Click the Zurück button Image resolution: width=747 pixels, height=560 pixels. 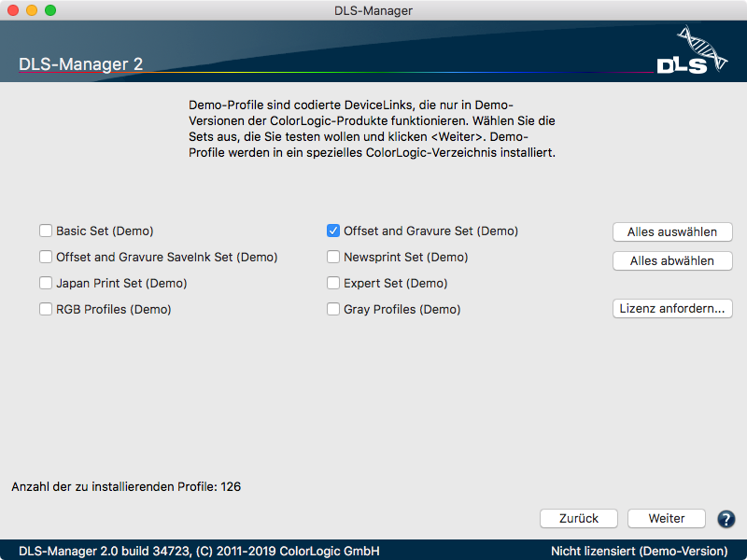578,519
